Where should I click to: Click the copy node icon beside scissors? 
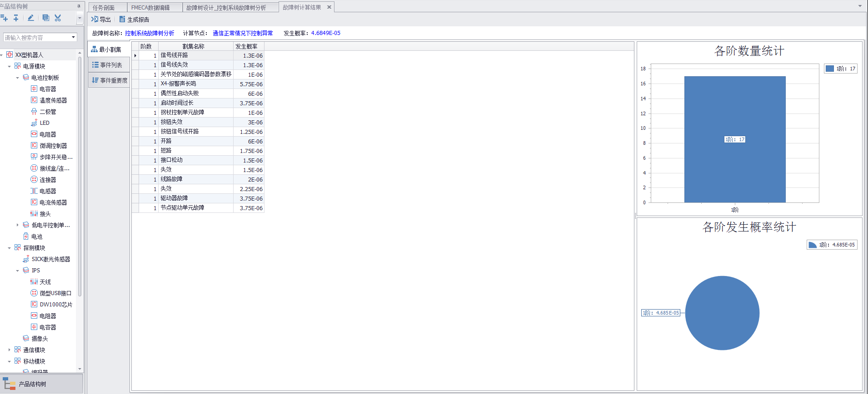click(45, 18)
